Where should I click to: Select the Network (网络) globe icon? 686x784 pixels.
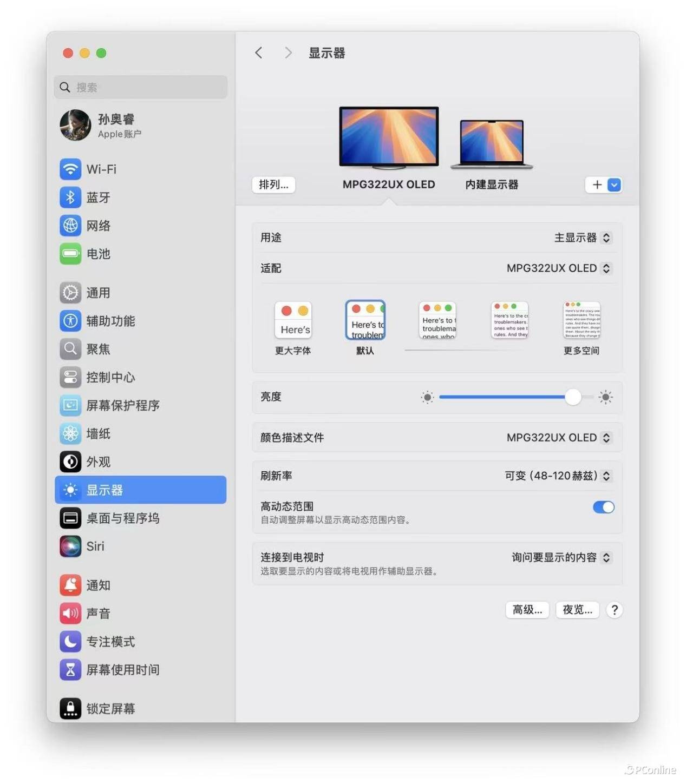click(70, 225)
